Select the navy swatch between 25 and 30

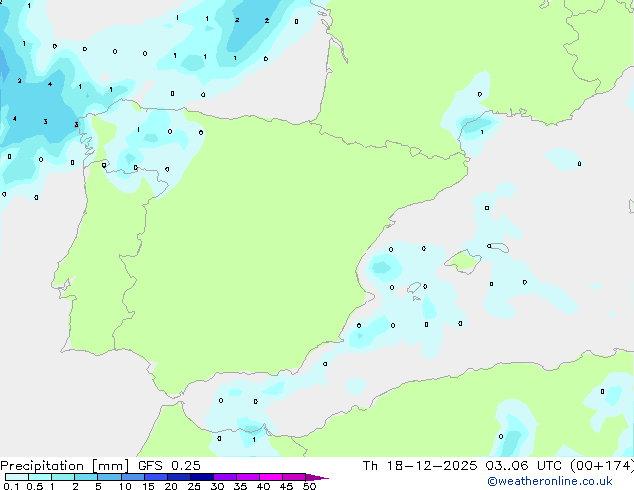pyautogui.click(x=201, y=477)
